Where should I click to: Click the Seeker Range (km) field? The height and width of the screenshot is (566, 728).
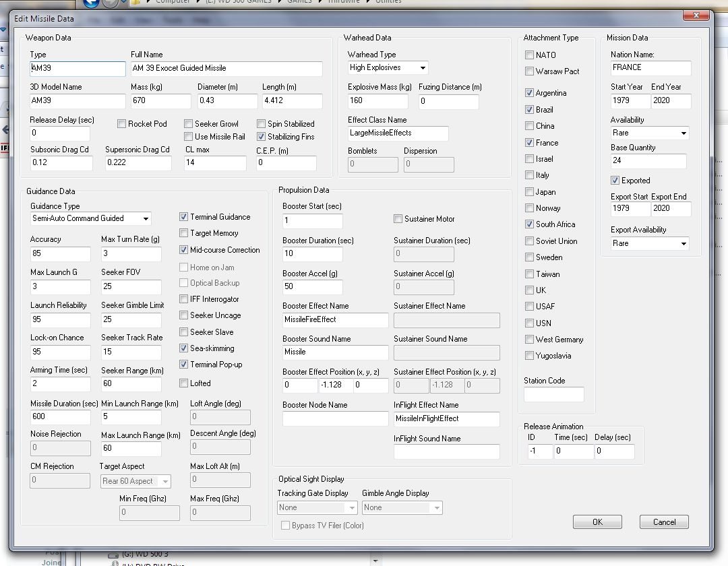tap(131, 383)
